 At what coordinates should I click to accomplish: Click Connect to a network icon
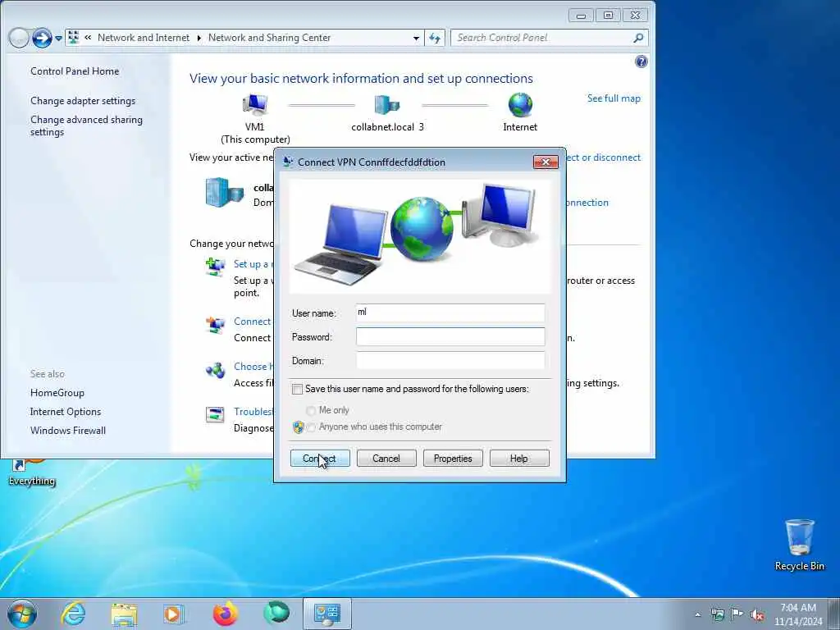point(216,325)
